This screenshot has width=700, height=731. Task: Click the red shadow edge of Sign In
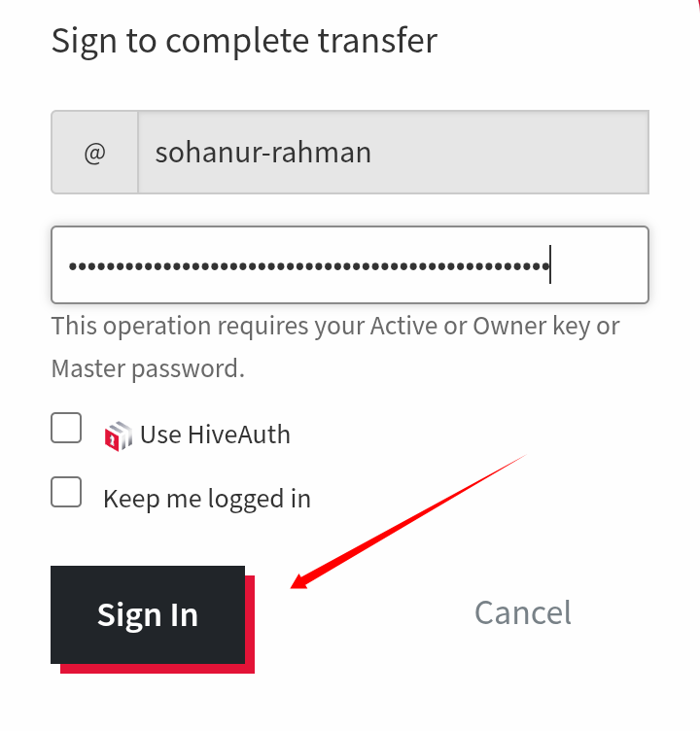[x=250, y=625]
